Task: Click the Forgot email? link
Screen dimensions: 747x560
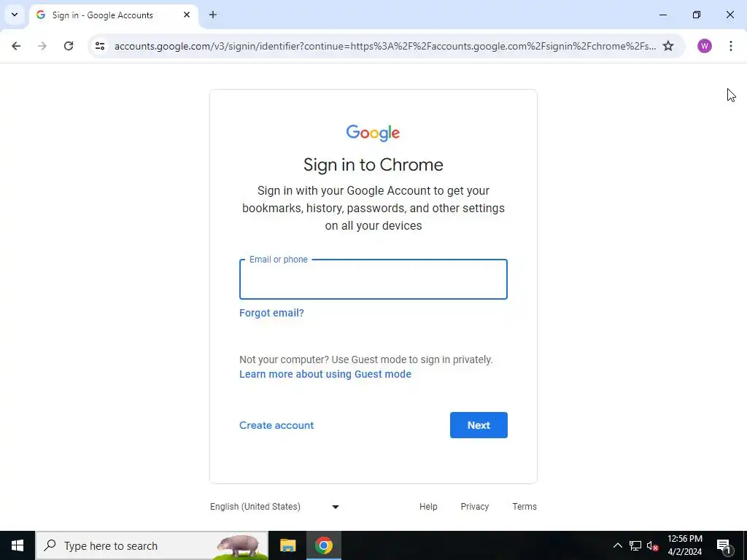Action: coord(271,313)
